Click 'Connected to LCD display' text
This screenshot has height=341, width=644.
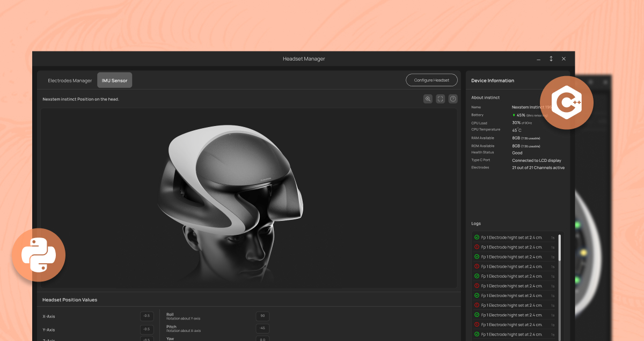[x=537, y=160]
